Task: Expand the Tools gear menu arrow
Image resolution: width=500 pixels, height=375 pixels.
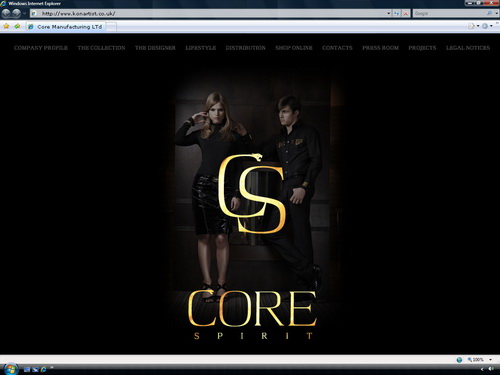Action: (x=491, y=26)
